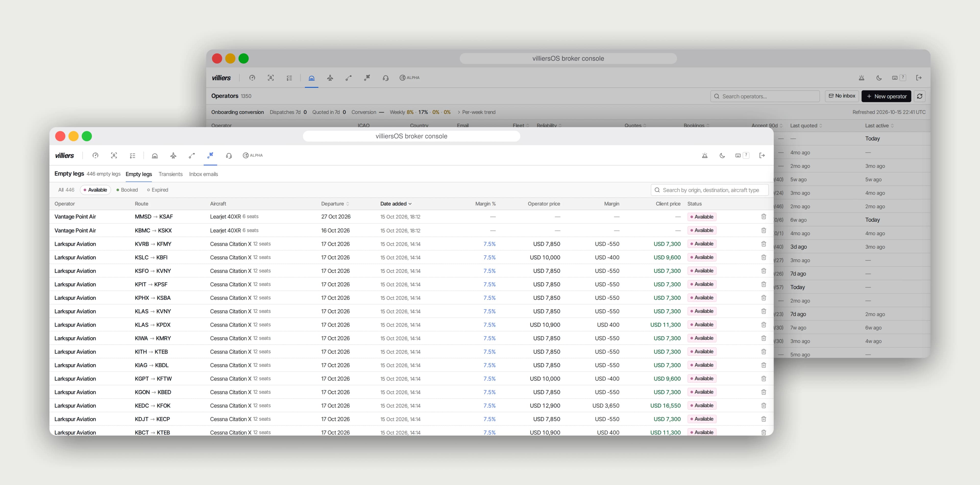The height and width of the screenshot is (485, 980).
Task: Click the log out icon in Operators window
Action: [919, 78]
